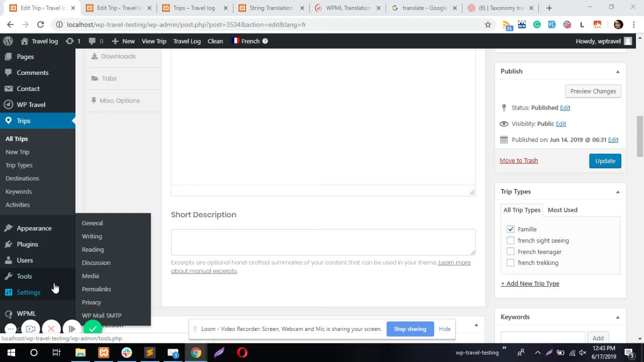The height and width of the screenshot is (362, 644).
Task: Click the Chrome profile avatar
Action: click(618, 25)
